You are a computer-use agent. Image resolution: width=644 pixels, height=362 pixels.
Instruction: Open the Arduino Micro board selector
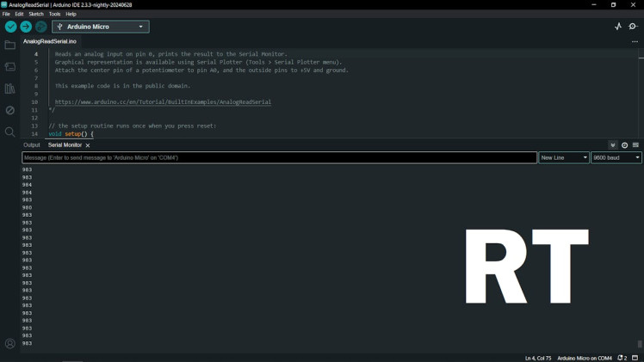[101, 27]
